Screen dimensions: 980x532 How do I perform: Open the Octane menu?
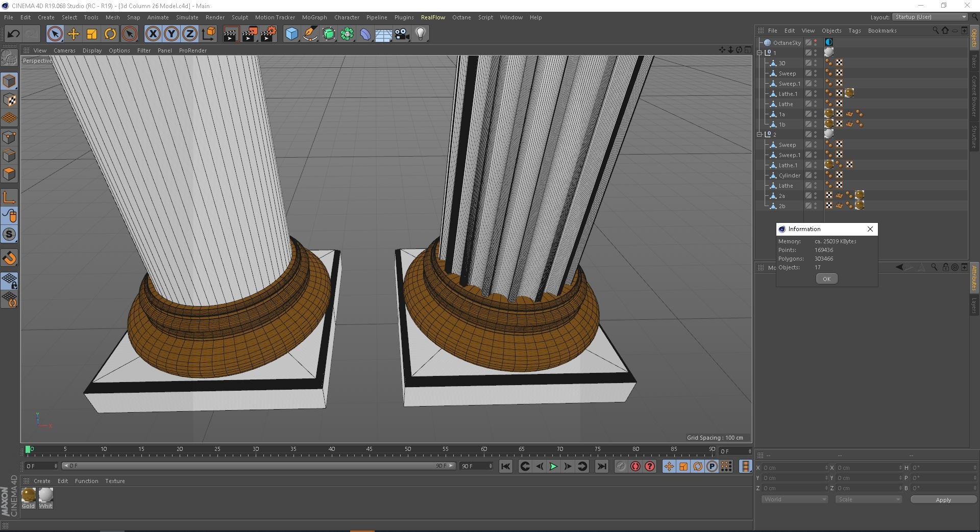[461, 17]
